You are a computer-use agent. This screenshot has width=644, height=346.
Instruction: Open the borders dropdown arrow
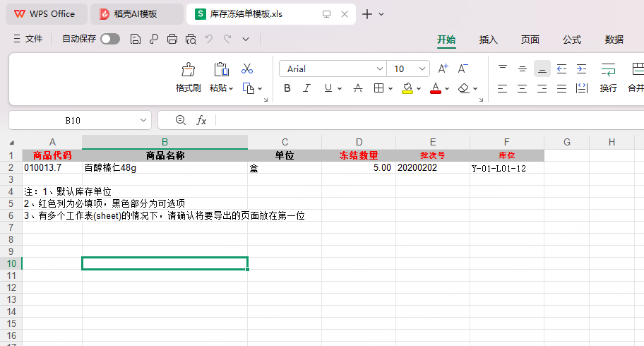point(390,88)
